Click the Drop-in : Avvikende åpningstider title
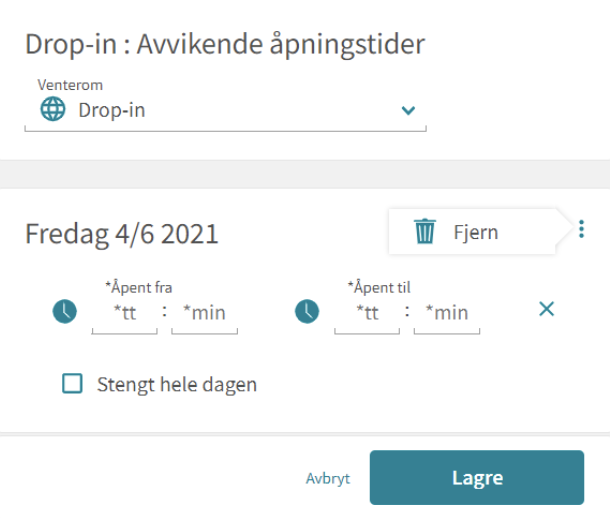 [x=225, y=44]
